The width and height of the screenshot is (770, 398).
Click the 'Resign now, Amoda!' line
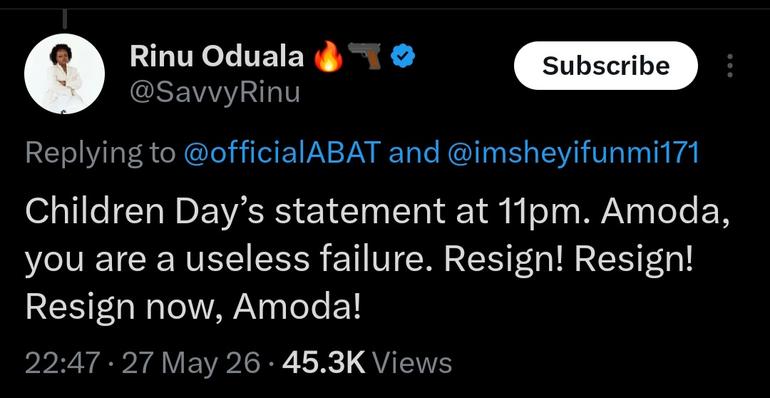point(193,307)
